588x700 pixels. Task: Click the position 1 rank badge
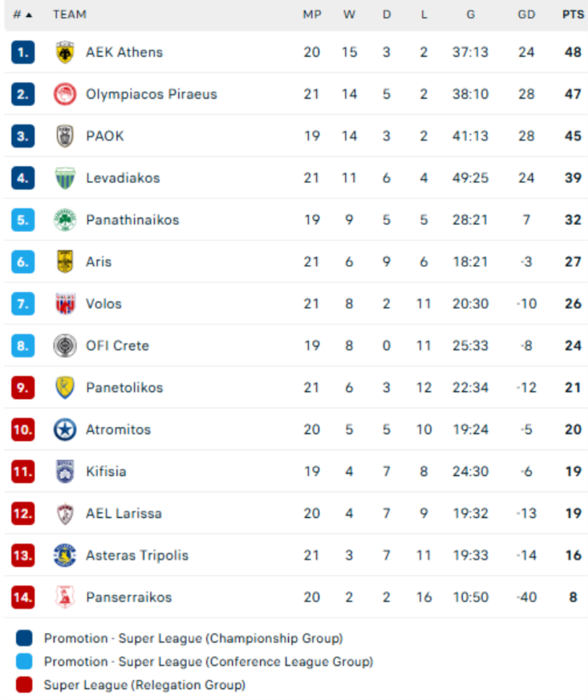coord(23,52)
